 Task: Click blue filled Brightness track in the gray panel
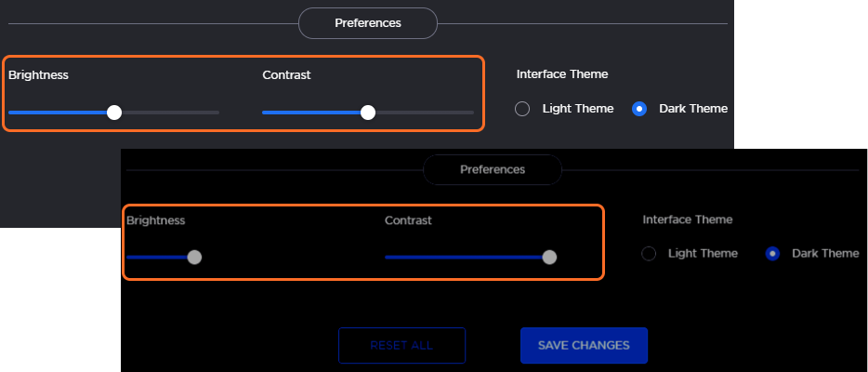tap(56, 113)
